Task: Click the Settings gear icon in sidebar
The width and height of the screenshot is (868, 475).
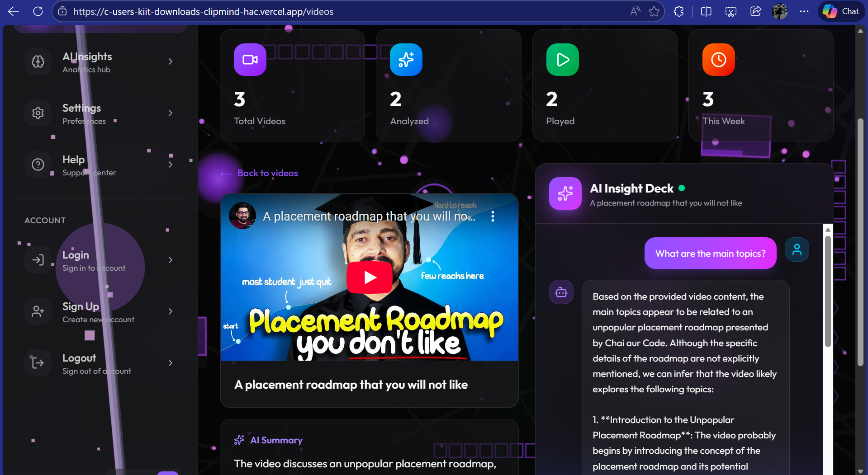Action: pyautogui.click(x=38, y=113)
